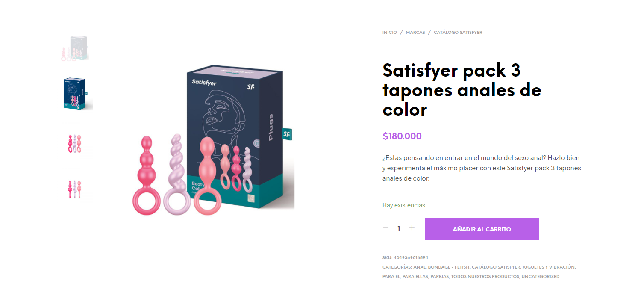Open the Todos Nuestros Productos category
644x290 pixels.
pyautogui.click(x=485, y=276)
